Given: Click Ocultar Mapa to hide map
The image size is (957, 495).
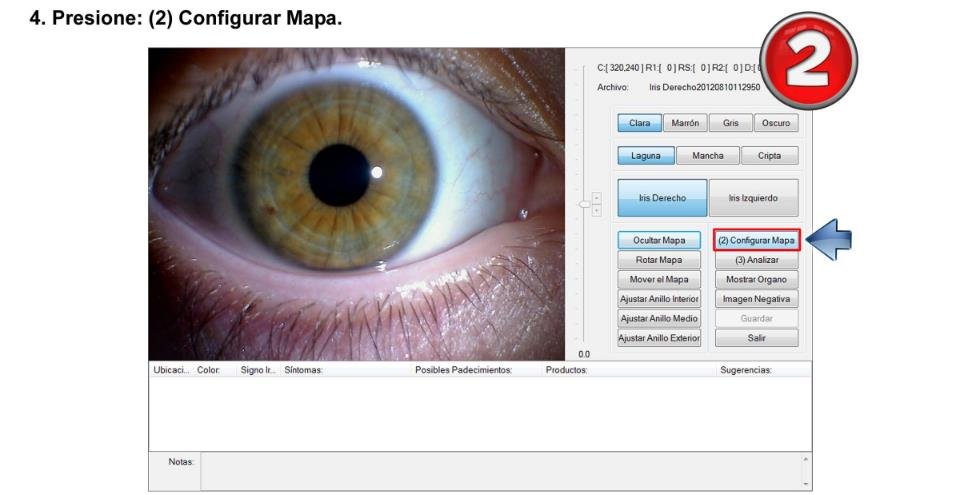Looking at the screenshot, I should tap(659, 241).
